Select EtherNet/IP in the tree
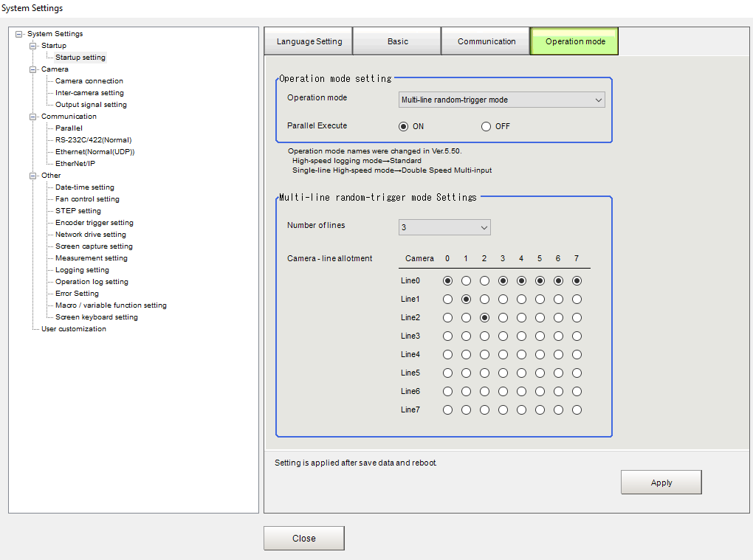Image resolution: width=753 pixels, height=560 pixels. pyautogui.click(x=75, y=163)
